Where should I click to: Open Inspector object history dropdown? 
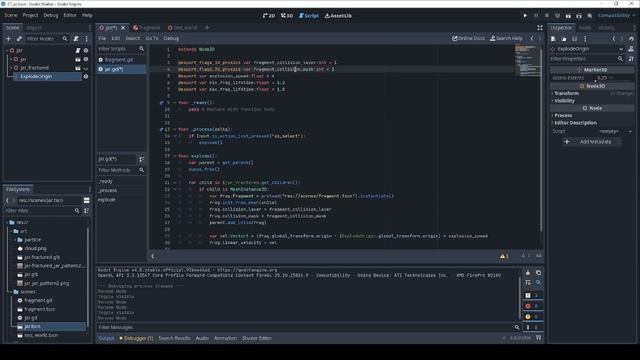coord(631,39)
